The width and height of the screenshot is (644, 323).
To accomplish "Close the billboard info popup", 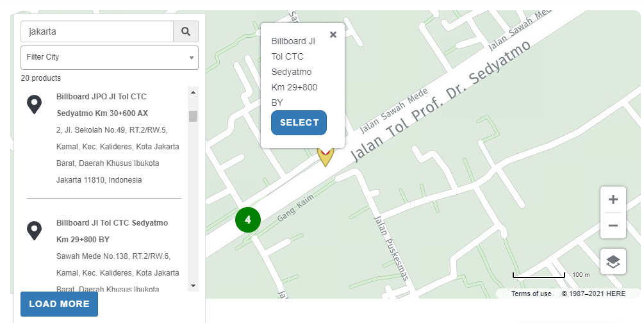I will click(333, 35).
